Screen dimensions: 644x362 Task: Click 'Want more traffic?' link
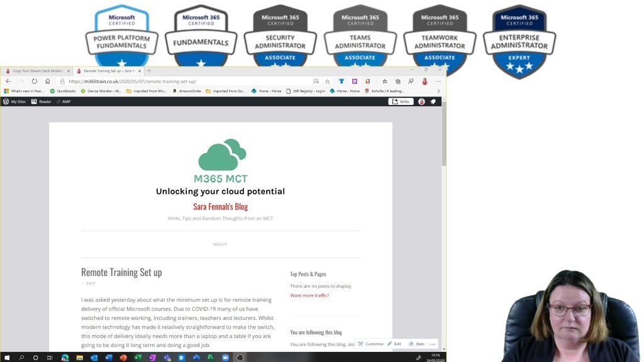click(x=309, y=295)
